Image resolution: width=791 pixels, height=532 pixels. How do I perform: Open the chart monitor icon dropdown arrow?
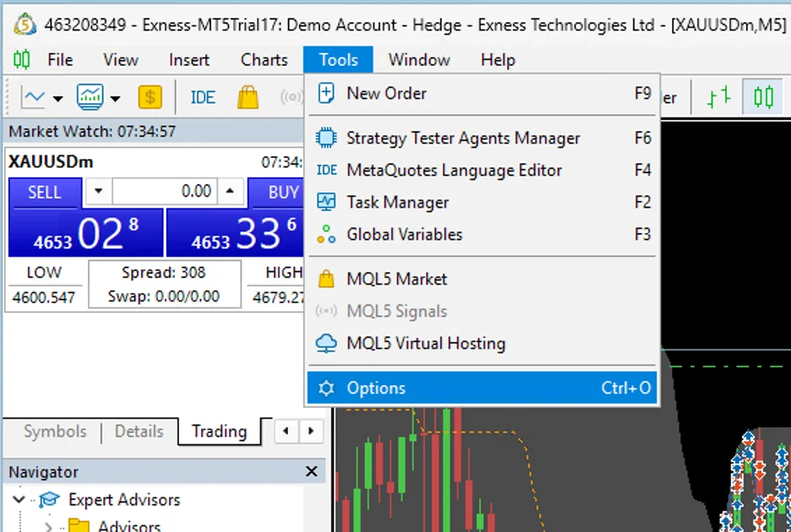coord(115,99)
